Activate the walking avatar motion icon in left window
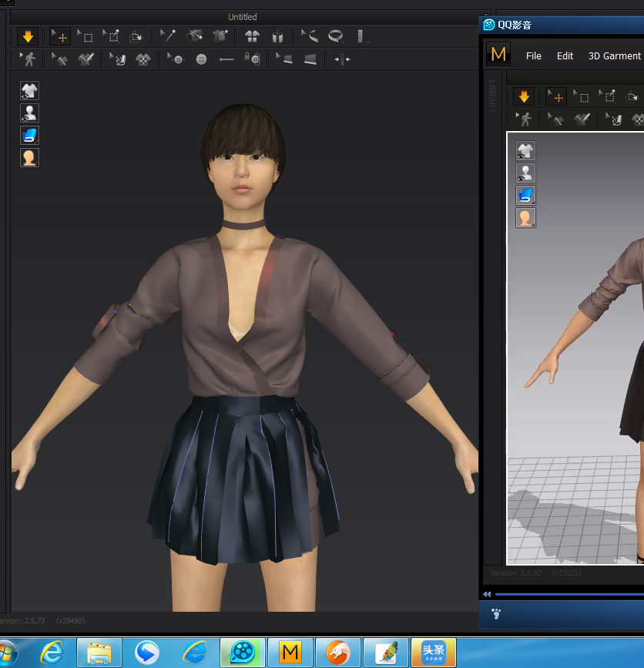 tap(29, 59)
